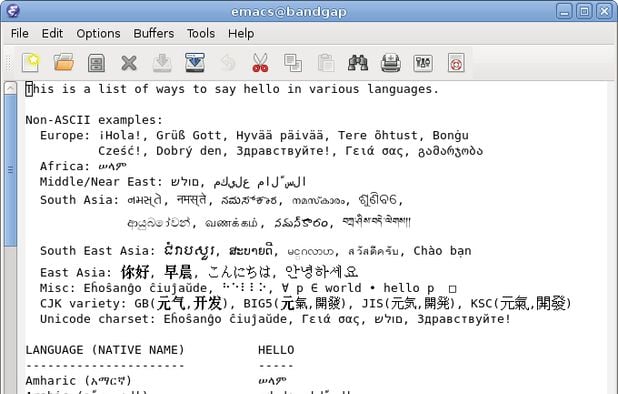Open the Help menu
The height and width of the screenshot is (394, 618).
coord(241,33)
